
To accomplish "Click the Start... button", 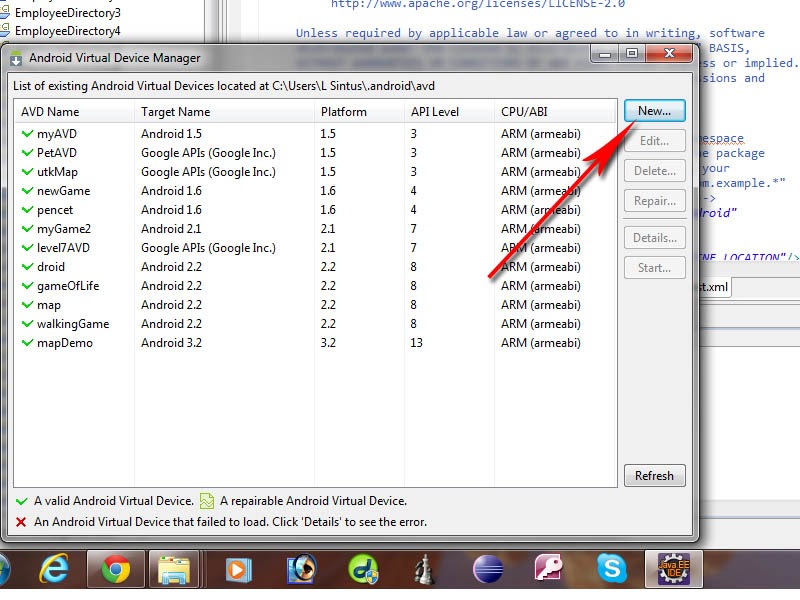I will (x=654, y=268).
